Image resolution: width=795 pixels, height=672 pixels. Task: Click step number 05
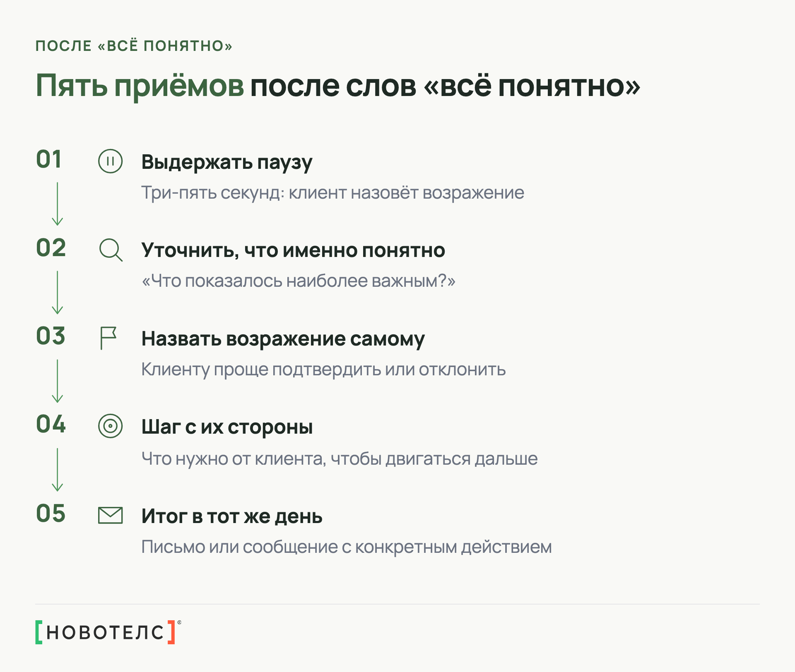[x=51, y=514]
